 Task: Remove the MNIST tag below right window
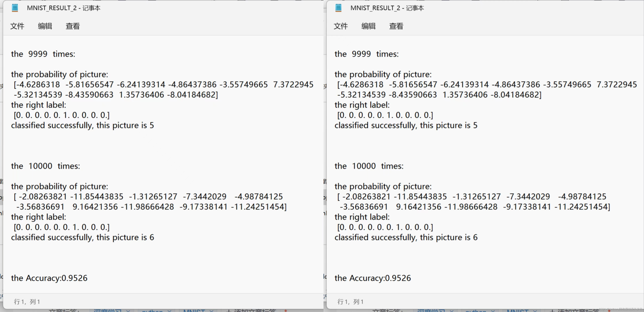[535, 311]
